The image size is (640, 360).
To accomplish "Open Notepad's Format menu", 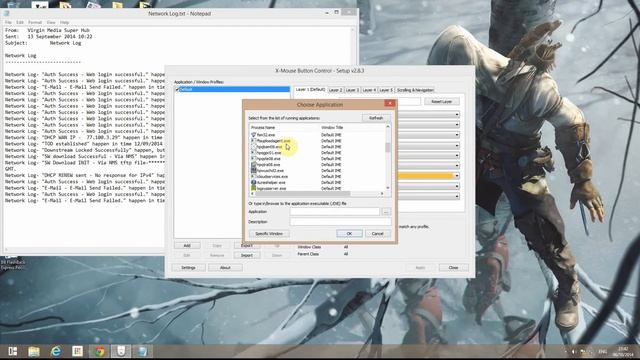I will [x=35, y=22].
